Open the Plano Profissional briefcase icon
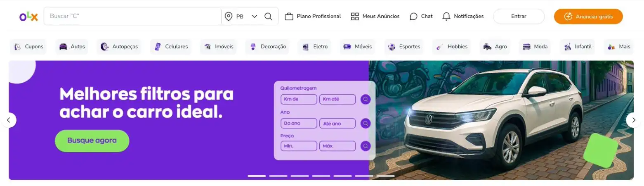The height and width of the screenshot is (186, 644). click(x=289, y=17)
